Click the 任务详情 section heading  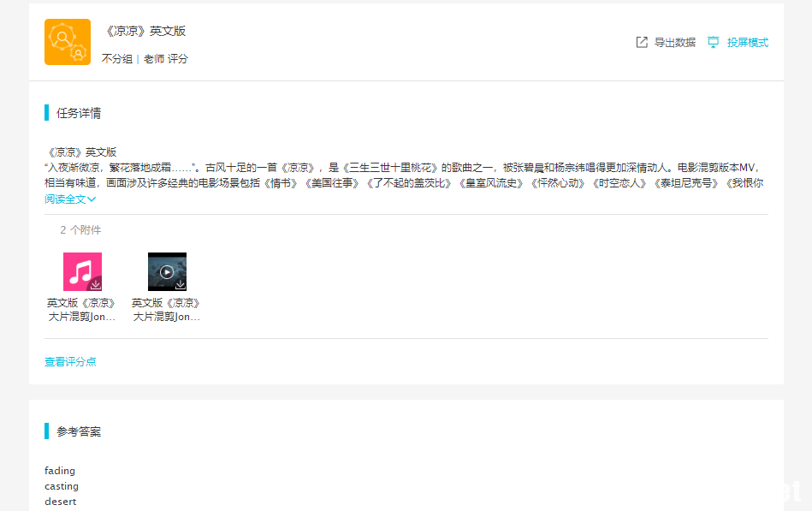point(79,113)
